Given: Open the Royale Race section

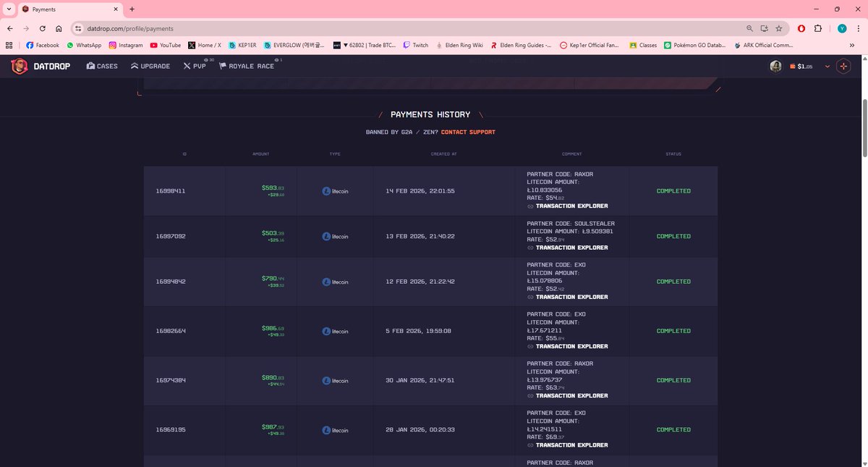Looking at the screenshot, I should click(247, 66).
